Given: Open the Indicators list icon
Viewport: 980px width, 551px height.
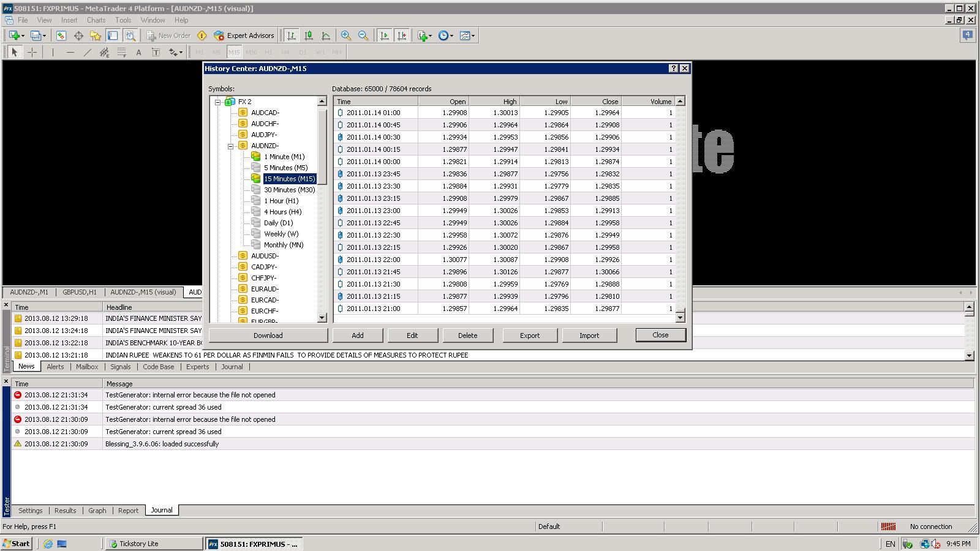Looking at the screenshot, I should coord(423,36).
